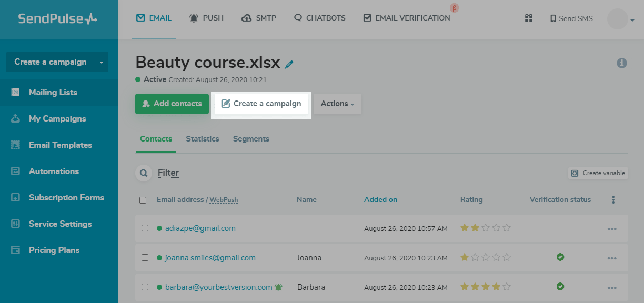644x303 pixels.
Task: Open Email Templates in the sidebar
Action: pos(60,145)
